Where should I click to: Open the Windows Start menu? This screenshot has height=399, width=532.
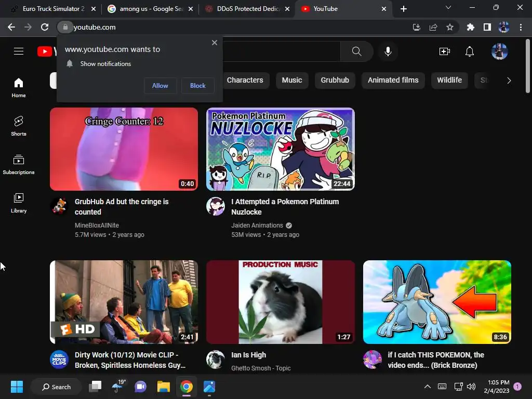[17, 387]
